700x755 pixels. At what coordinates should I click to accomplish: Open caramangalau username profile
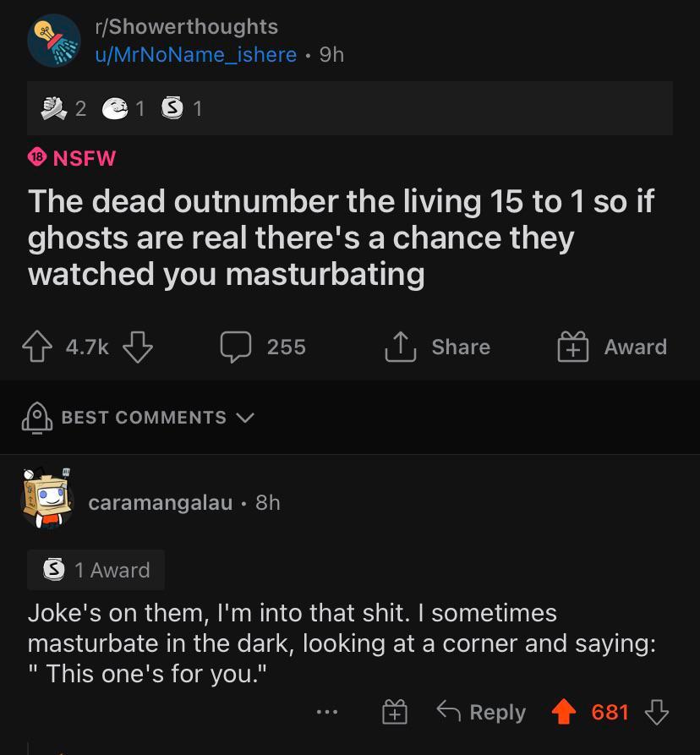coord(161,502)
